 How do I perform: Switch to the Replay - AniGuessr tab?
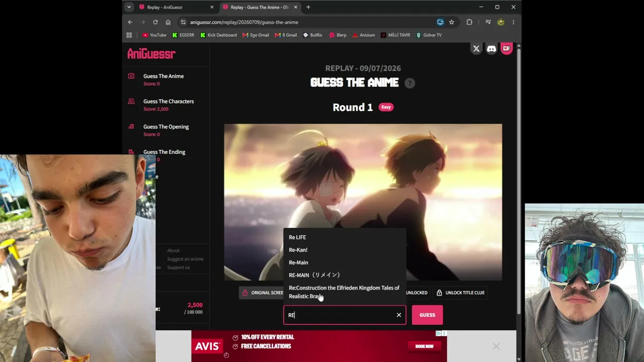point(177,7)
